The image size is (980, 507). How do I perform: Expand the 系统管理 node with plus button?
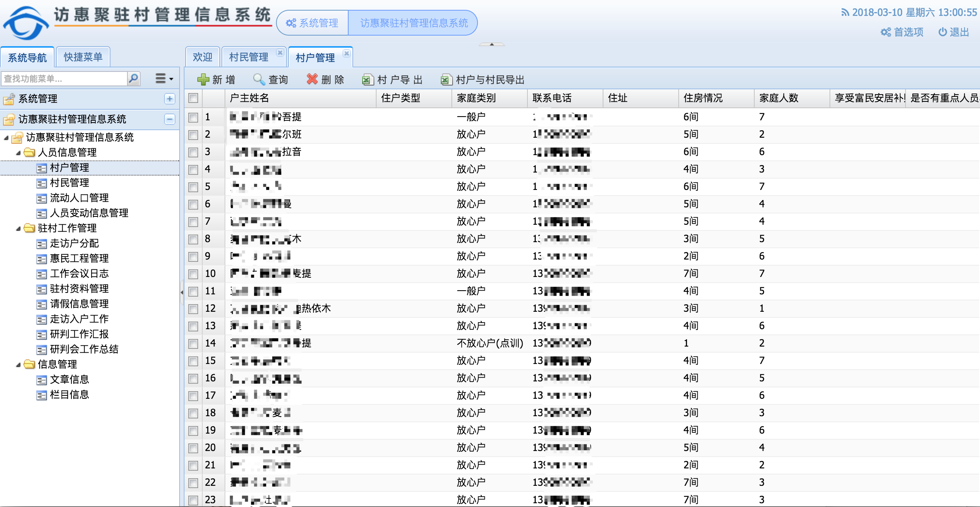(x=170, y=99)
